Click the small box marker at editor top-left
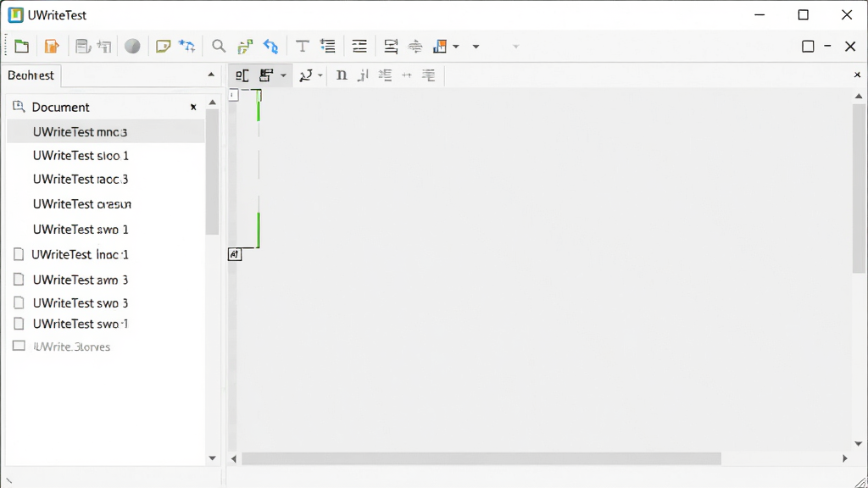This screenshot has height=488, width=868. [234, 95]
